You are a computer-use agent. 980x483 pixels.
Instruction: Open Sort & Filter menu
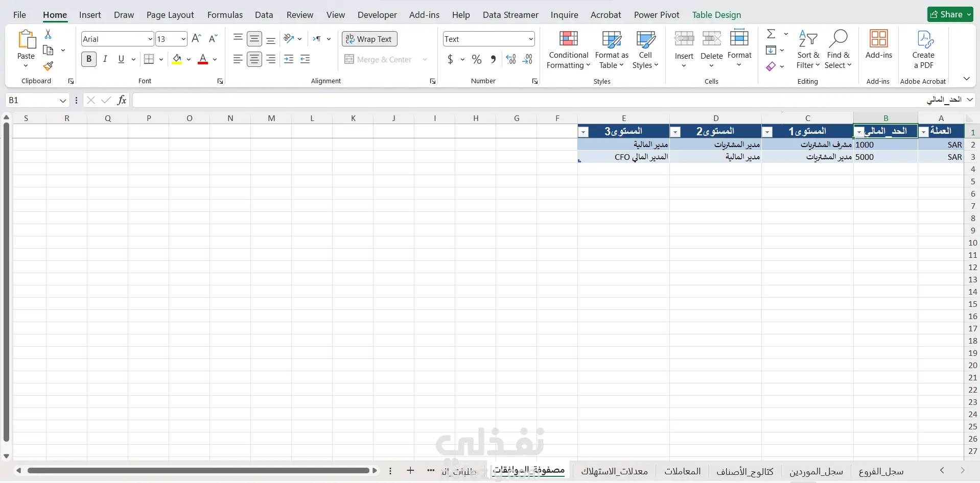[x=808, y=50]
